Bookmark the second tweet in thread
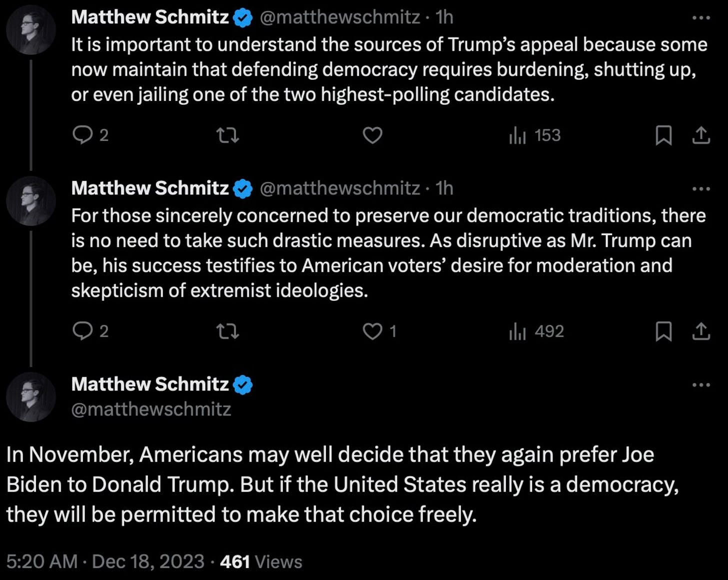This screenshot has height=580, width=728. (x=663, y=331)
